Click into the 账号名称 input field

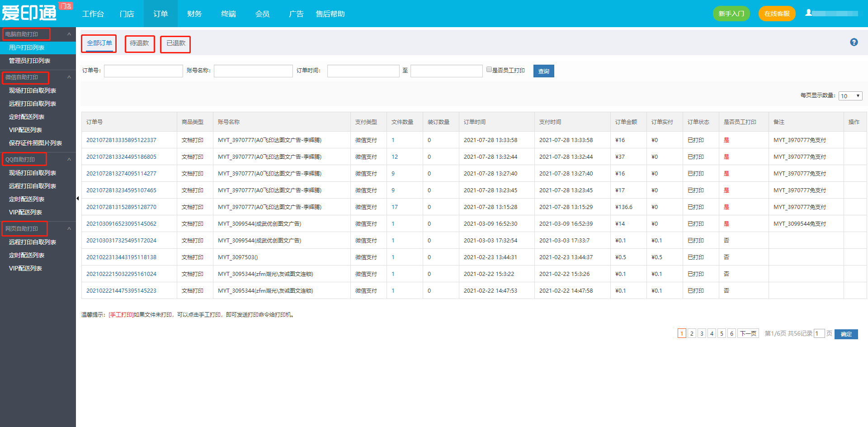[x=253, y=71]
